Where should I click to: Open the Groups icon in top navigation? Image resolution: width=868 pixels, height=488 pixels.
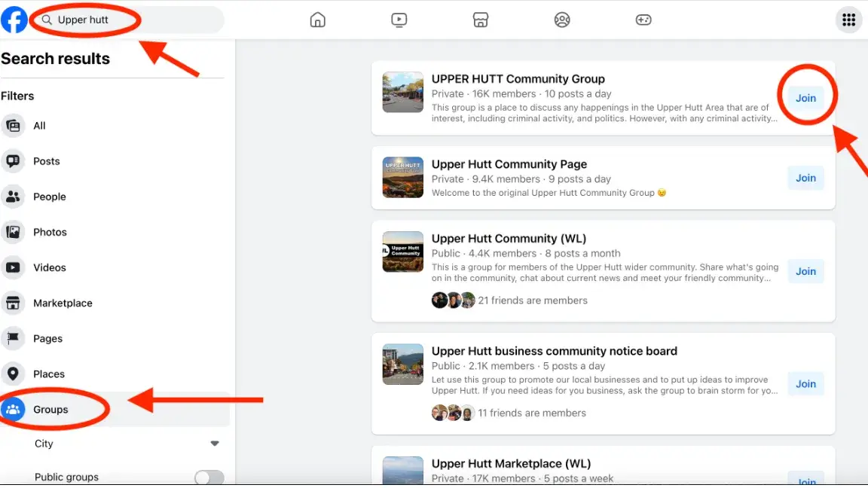pos(562,20)
